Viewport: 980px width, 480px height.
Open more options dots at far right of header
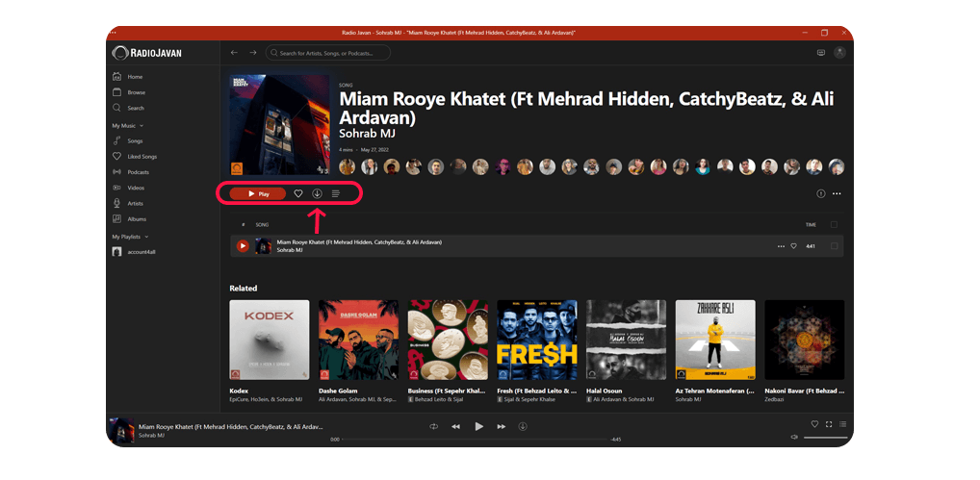[x=837, y=193]
